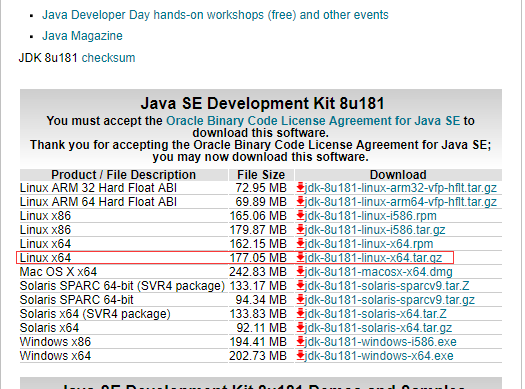Click red download arrow for jdk-8u181-linux-arm32-vfp-hflt.tar.gz
This screenshot has height=389, width=525.
[300, 188]
